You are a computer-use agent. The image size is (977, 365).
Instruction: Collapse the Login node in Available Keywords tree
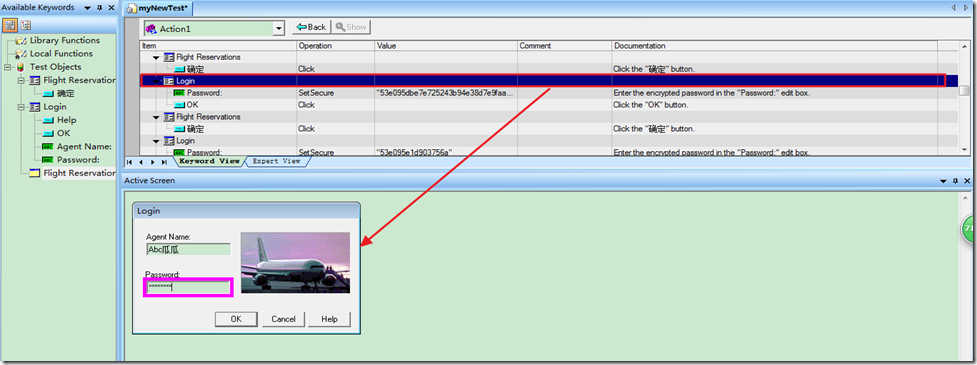coord(21,107)
